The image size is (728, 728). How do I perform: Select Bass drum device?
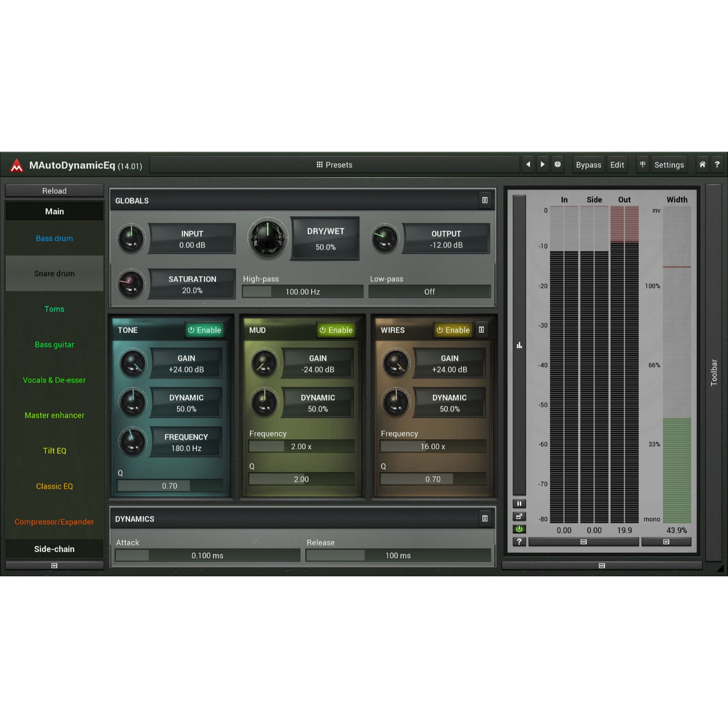(x=54, y=238)
